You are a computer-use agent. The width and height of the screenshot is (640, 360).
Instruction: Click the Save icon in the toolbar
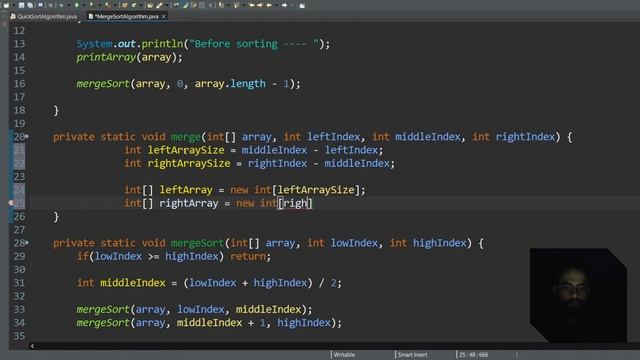(x=21, y=5)
